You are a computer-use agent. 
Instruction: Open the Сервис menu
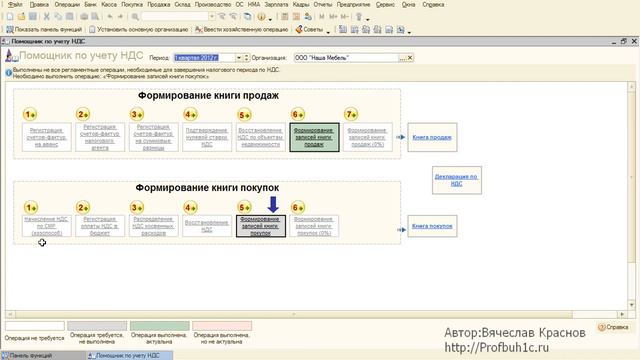coord(385,4)
